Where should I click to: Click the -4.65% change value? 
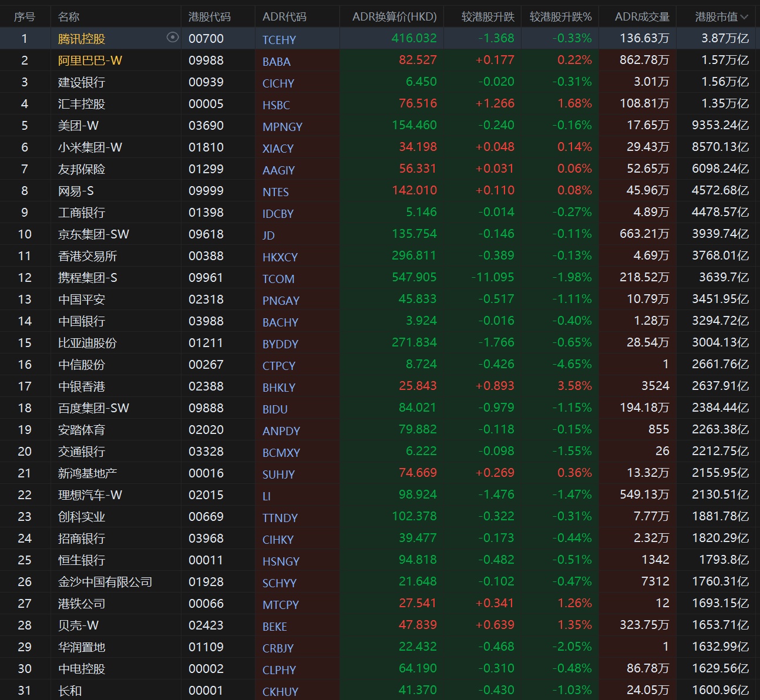(572, 364)
